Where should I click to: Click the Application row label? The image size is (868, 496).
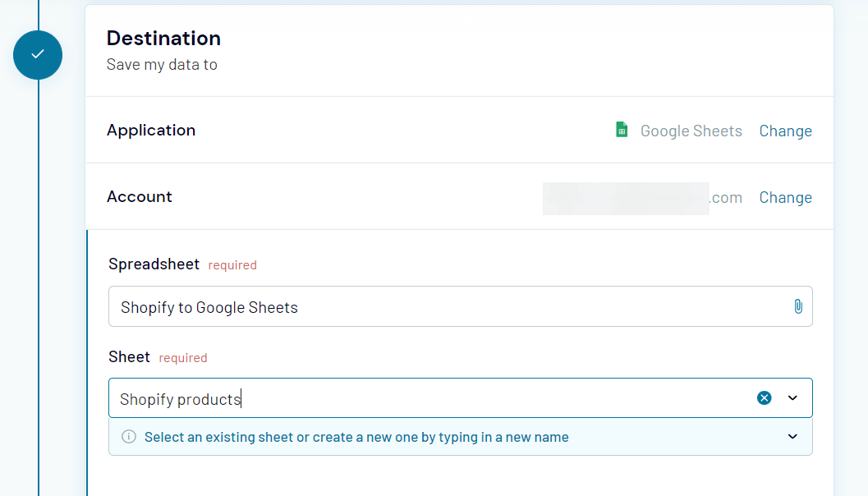pos(151,130)
